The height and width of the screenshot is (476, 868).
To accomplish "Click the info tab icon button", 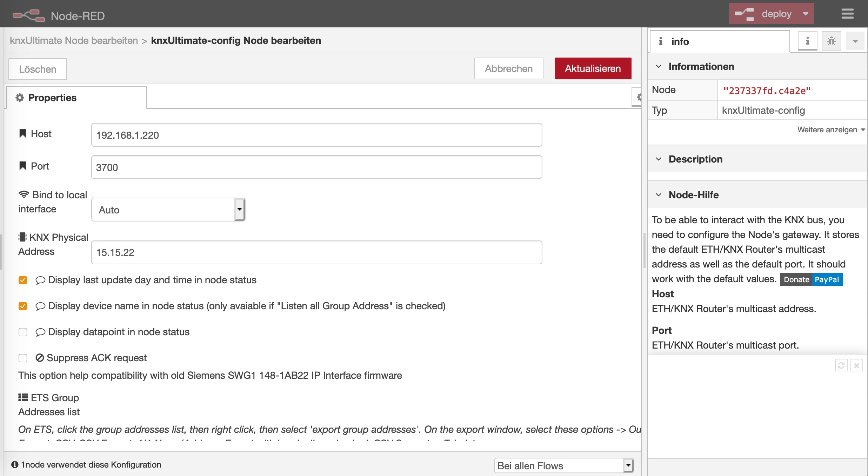I will coord(808,41).
